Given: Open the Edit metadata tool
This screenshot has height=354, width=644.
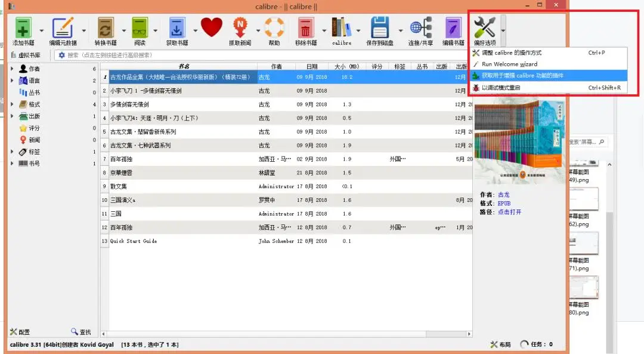Looking at the screenshot, I should (x=63, y=28).
